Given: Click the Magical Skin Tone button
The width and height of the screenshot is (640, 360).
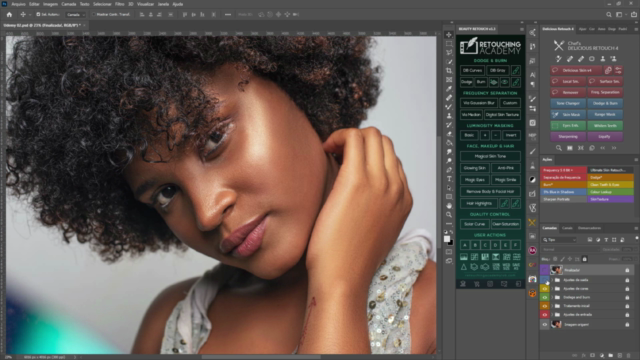Looking at the screenshot, I should pos(490,156).
